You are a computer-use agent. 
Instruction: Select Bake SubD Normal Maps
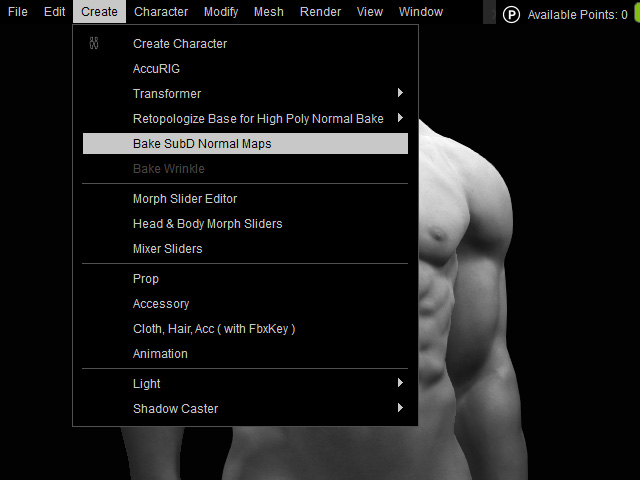coord(202,144)
